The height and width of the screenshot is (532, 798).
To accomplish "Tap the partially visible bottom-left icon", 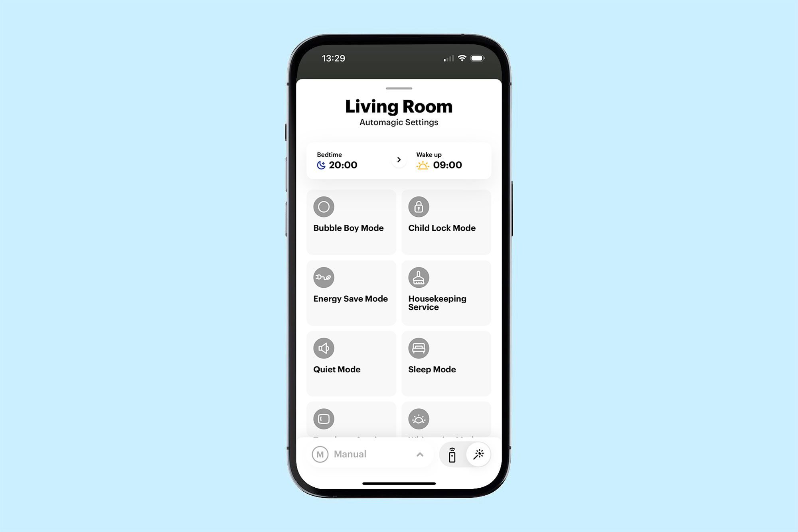I will click(x=324, y=419).
